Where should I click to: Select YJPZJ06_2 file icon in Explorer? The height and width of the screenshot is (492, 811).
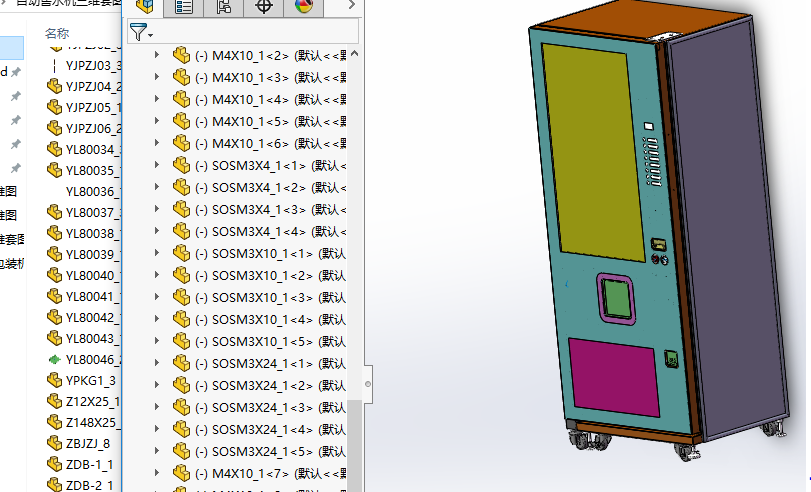[x=54, y=128]
